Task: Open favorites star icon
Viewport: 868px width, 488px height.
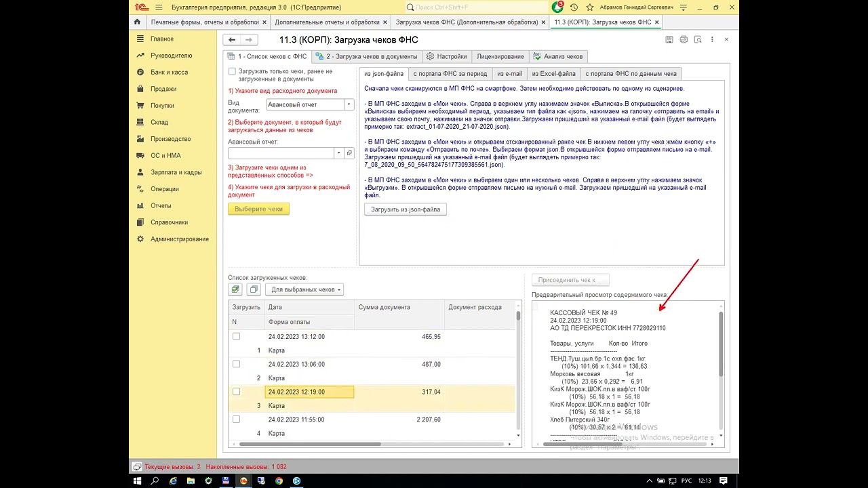Action: (x=589, y=7)
